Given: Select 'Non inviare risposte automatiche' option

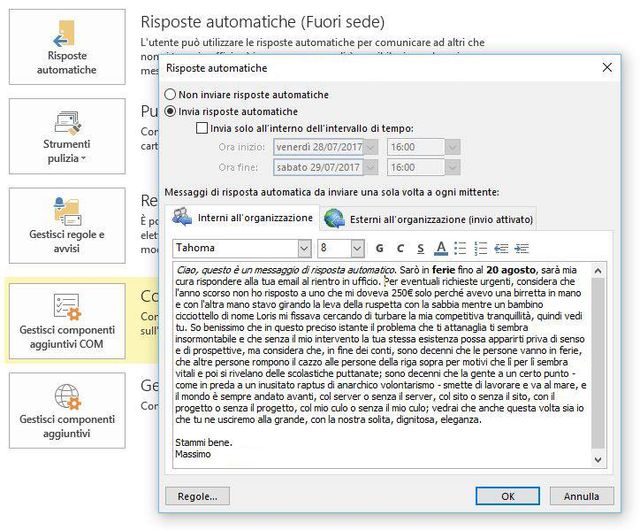Looking at the screenshot, I should tap(170, 94).
